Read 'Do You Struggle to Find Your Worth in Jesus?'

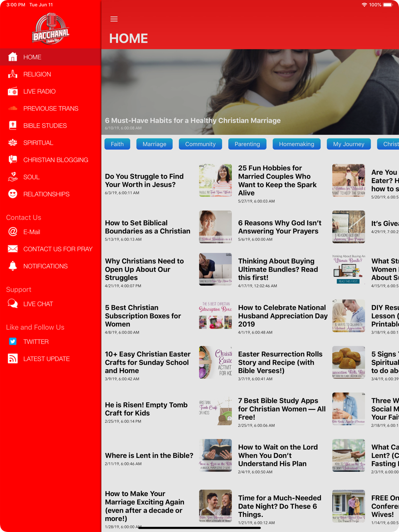144,181
